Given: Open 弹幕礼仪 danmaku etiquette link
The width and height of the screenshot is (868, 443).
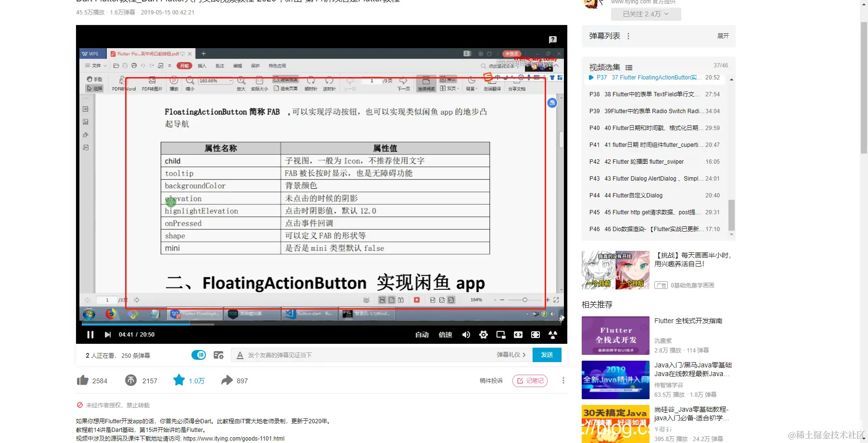Looking at the screenshot, I should pyautogui.click(x=511, y=355).
